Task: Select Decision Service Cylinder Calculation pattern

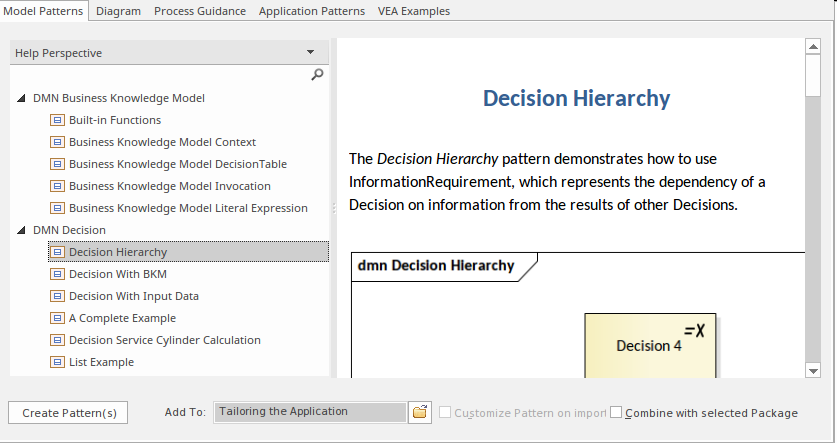Action: tap(164, 340)
